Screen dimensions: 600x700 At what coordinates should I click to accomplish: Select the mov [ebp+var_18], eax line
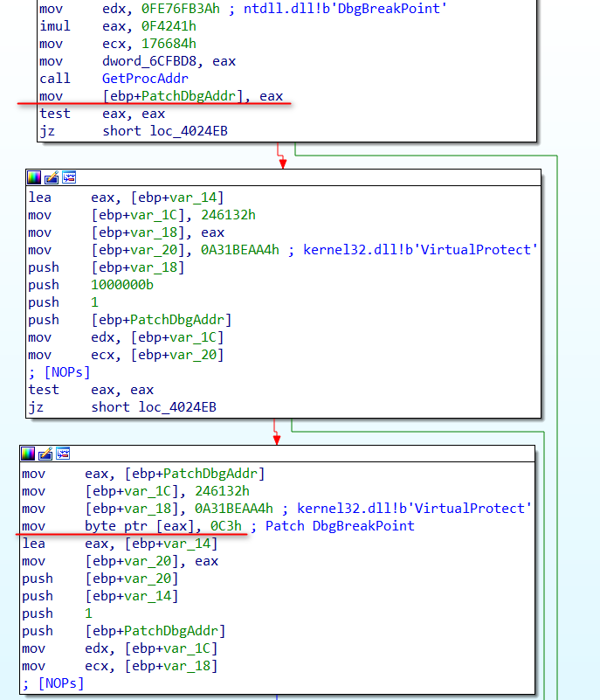pyautogui.click(x=127, y=232)
